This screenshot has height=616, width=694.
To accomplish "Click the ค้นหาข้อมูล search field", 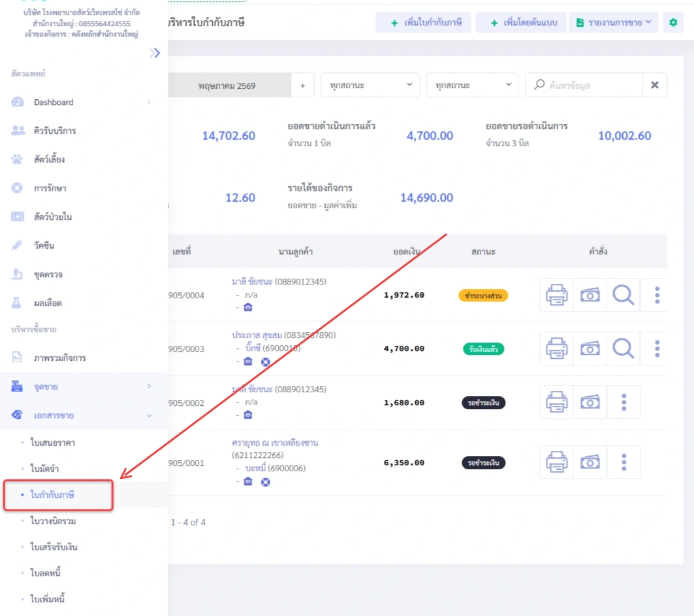I will (x=584, y=85).
